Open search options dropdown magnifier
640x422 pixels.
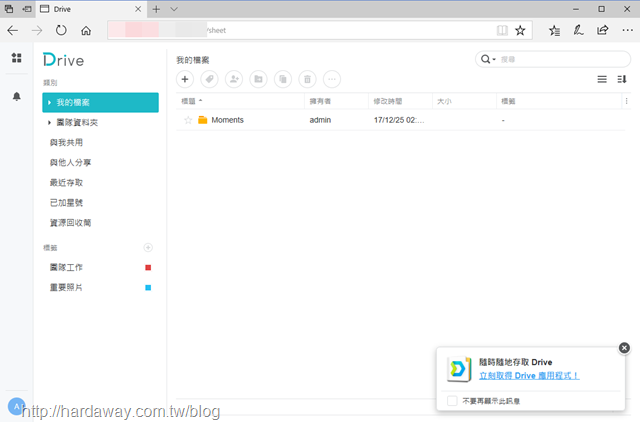(x=488, y=60)
